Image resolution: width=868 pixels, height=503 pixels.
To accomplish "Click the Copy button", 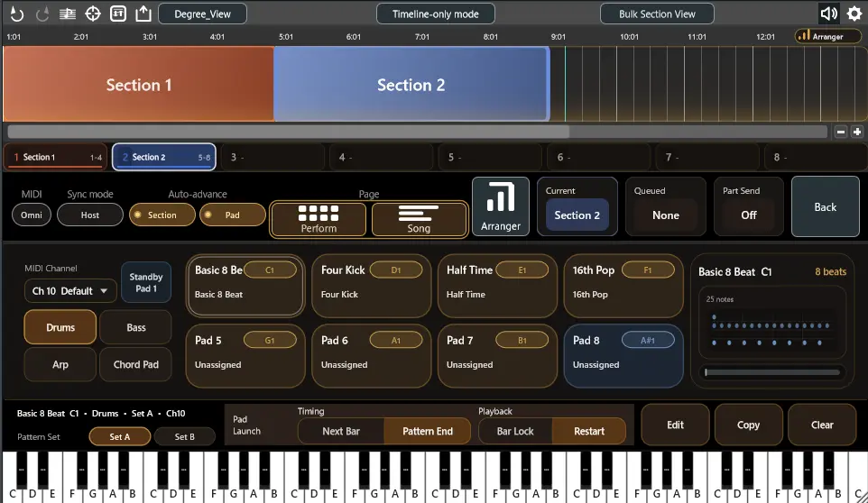I will [748, 425].
